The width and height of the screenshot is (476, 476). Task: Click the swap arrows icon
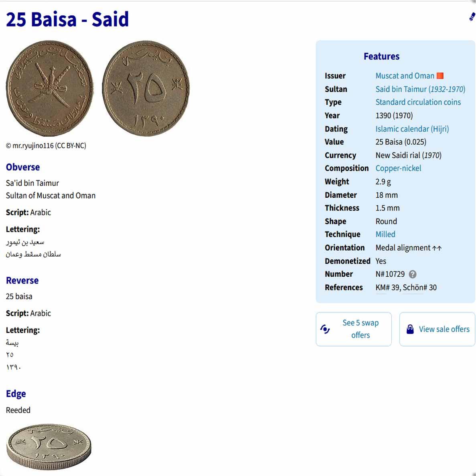tap(325, 329)
